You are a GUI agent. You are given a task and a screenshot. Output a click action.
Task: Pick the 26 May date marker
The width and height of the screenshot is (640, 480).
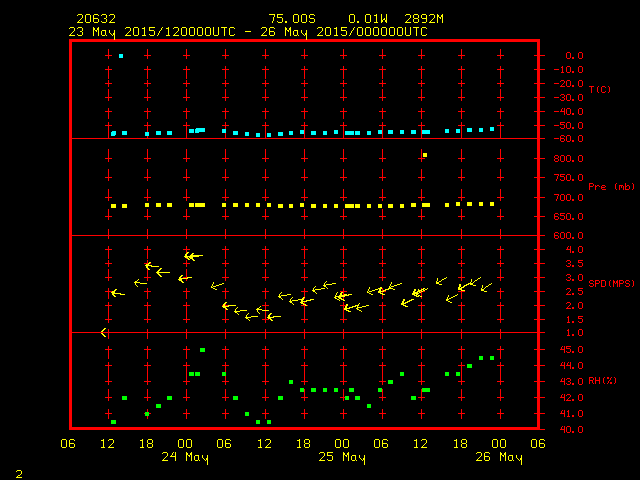coord(498,458)
